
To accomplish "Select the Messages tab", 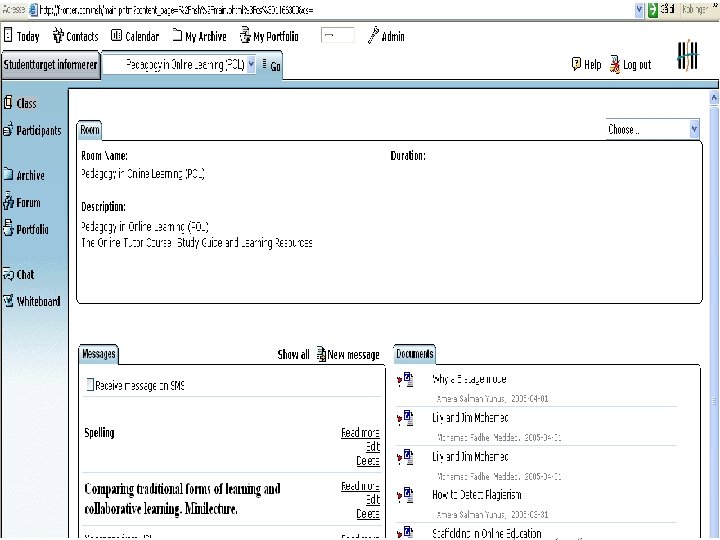I will click(x=98, y=354).
